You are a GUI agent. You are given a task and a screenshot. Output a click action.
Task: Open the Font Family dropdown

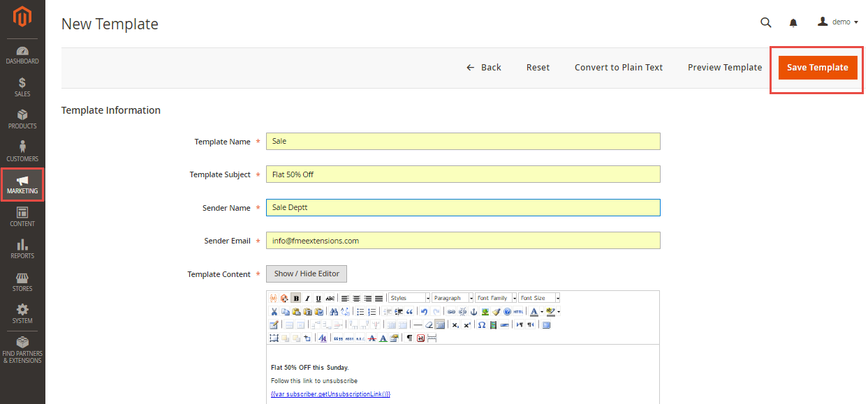pos(496,298)
